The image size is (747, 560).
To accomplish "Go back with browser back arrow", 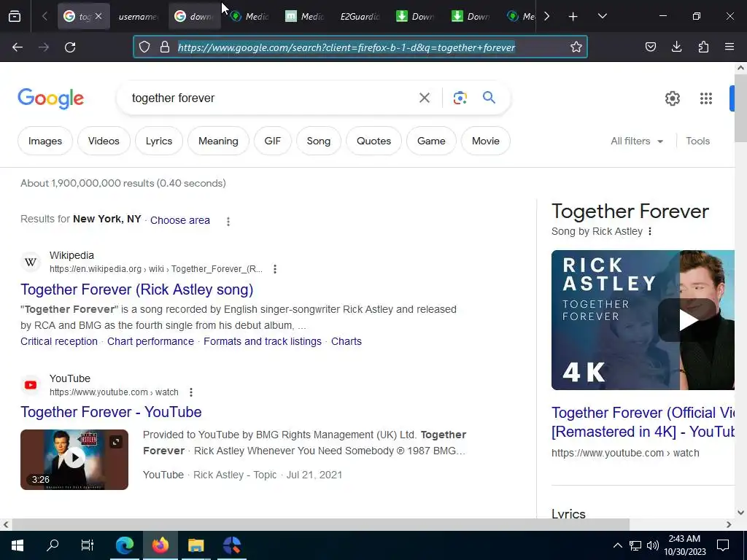I will tap(18, 47).
